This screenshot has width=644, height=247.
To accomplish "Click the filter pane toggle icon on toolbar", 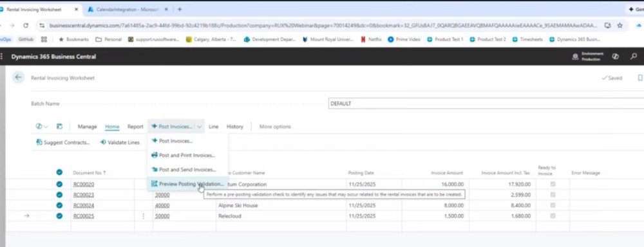I will tap(59, 126).
